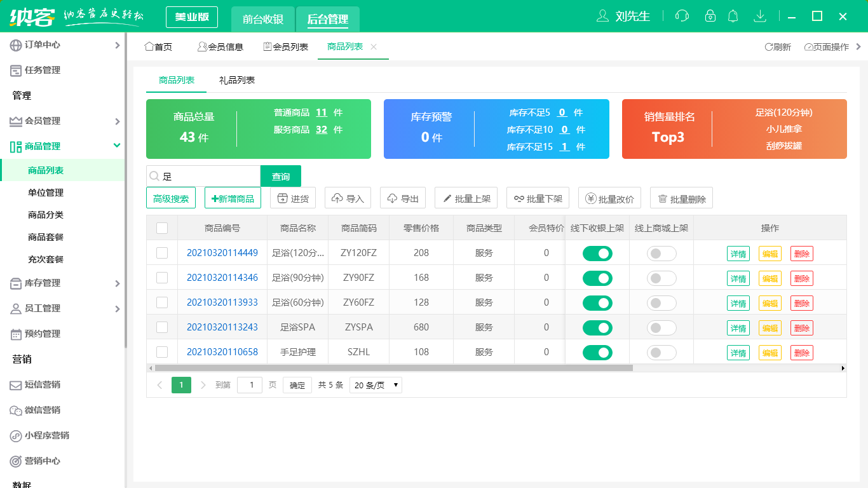868x488 pixels.
Task: Disable 线下收银上架 for 手足护理
Action: [x=597, y=352]
